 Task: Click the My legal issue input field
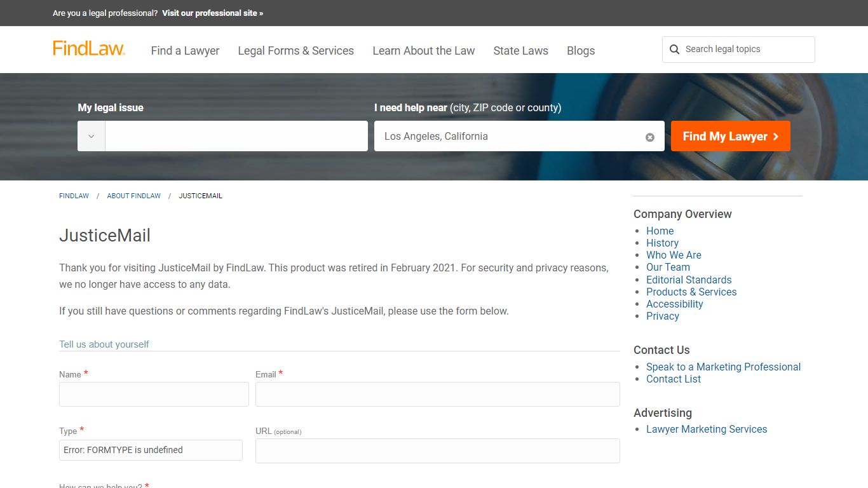(236, 136)
